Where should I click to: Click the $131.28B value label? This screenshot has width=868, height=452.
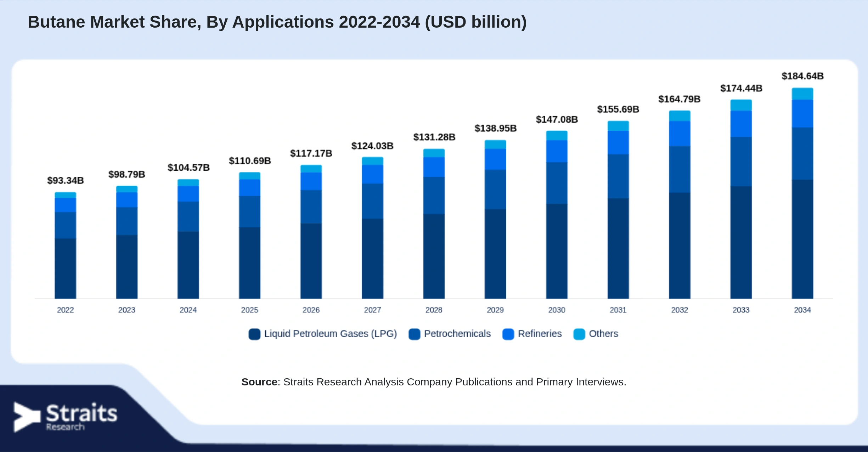pos(434,137)
